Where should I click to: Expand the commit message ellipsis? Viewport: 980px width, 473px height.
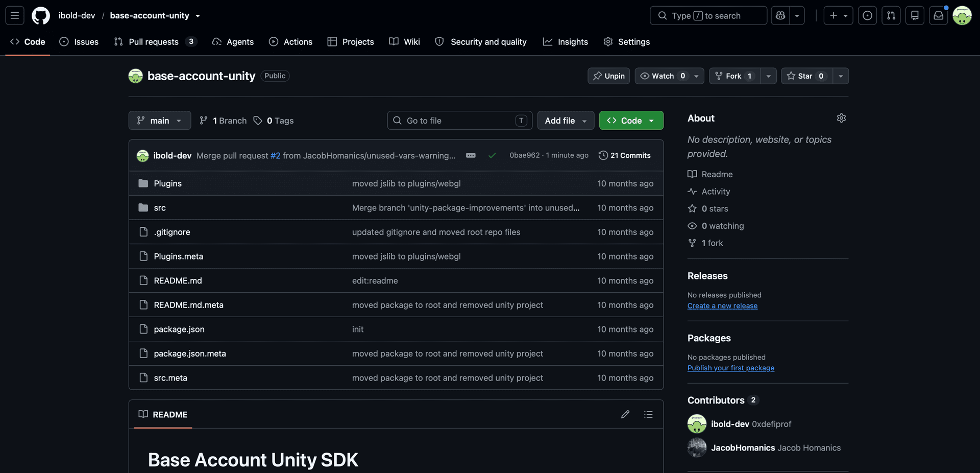point(471,155)
